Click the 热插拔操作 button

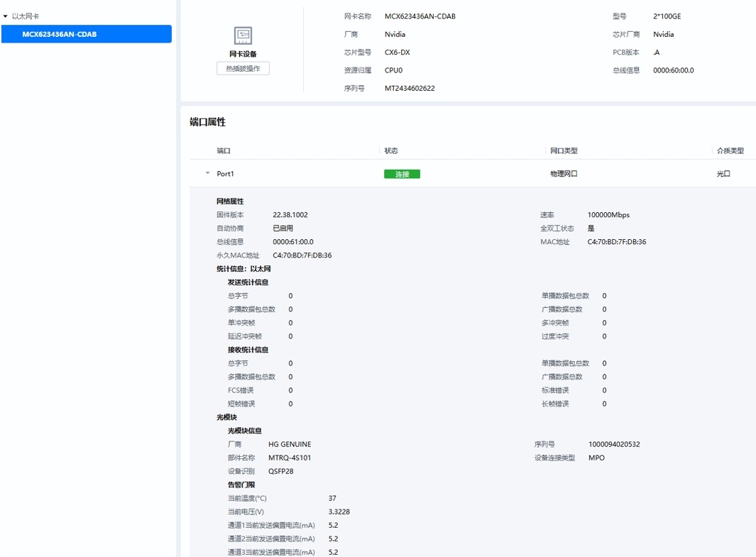243,68
